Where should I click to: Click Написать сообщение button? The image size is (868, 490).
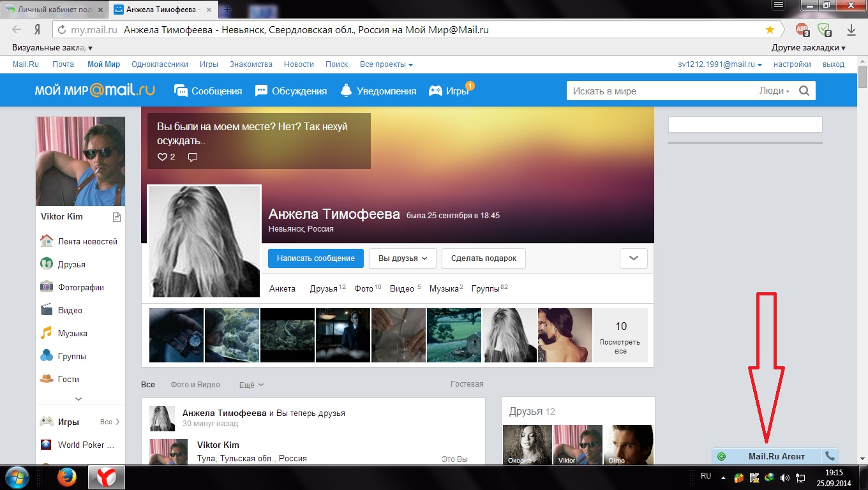pos(316,258)
